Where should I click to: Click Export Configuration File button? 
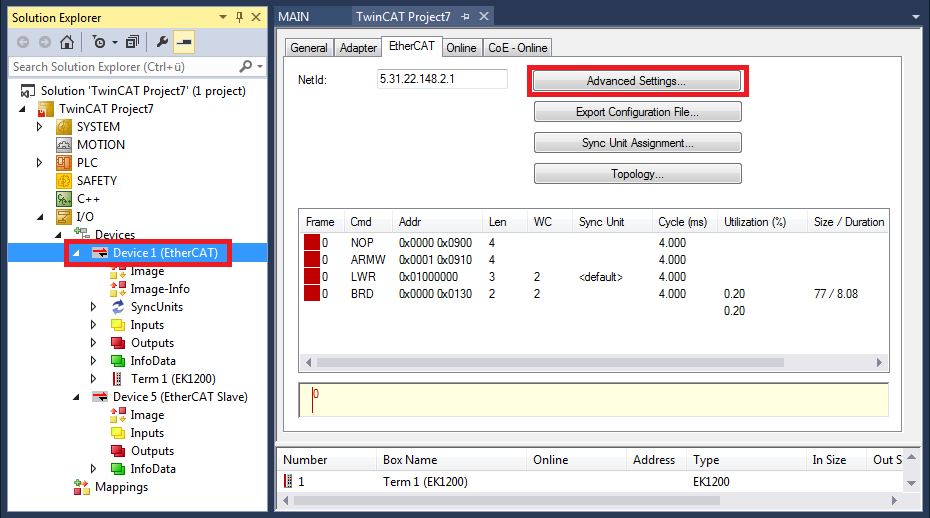tap(638, 112)
